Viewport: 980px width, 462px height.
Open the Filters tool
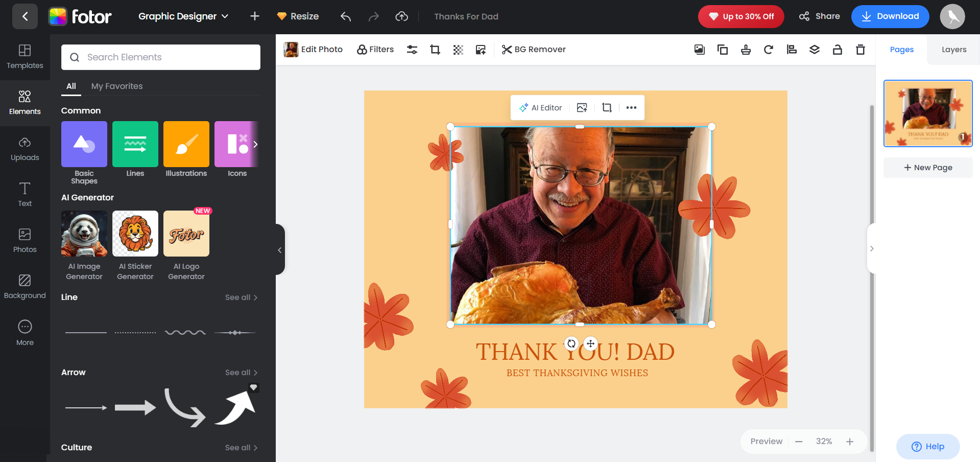tap(375, 50)
